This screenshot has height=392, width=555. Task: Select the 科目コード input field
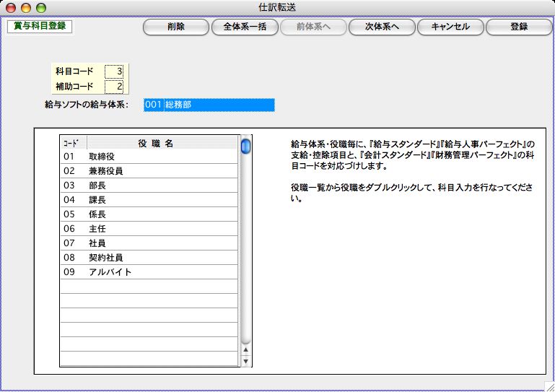coord(114,71)
